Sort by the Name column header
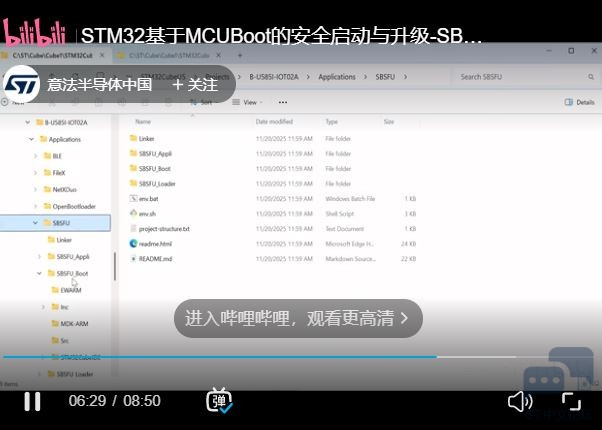602x430 pixels. pos(143,122)
